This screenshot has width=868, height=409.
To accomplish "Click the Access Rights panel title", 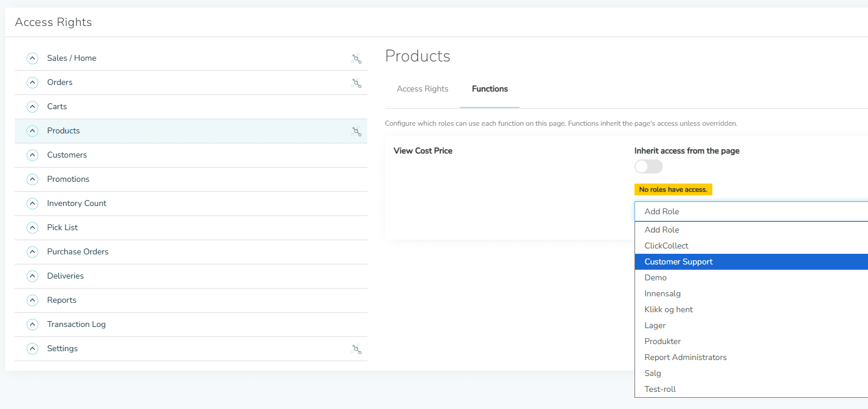I will 54,22.
